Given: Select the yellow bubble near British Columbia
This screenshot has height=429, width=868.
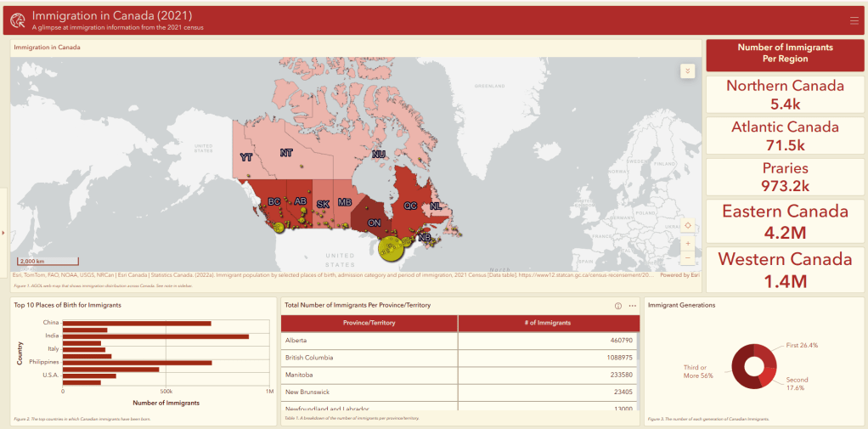Looking at the screenshot, I should click(279, 227).
